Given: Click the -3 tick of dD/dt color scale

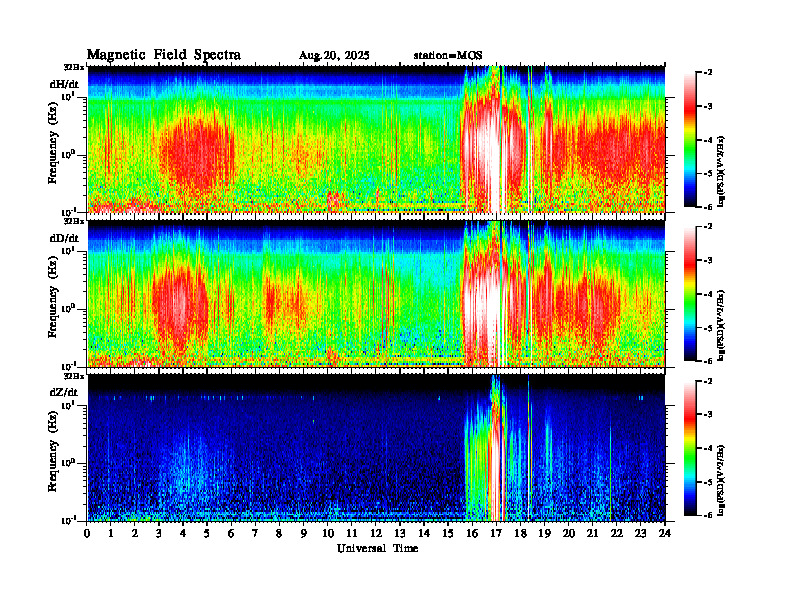Looking at the screenshot, I should coord(709,260).
